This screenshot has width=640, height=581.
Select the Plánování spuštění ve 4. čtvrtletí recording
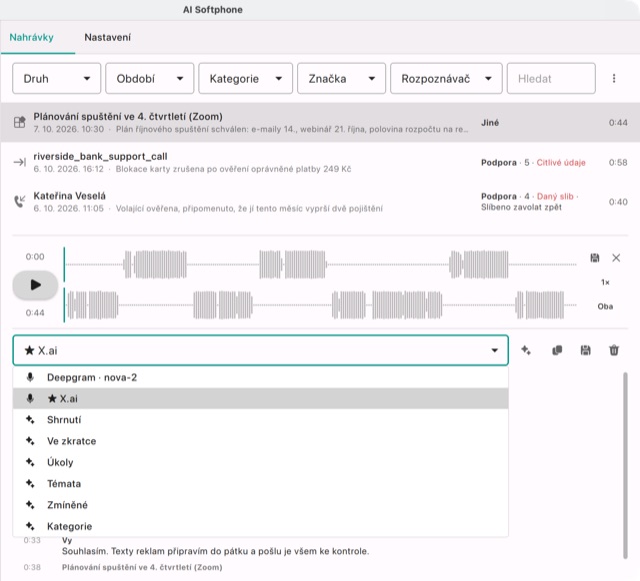(320, 122)
